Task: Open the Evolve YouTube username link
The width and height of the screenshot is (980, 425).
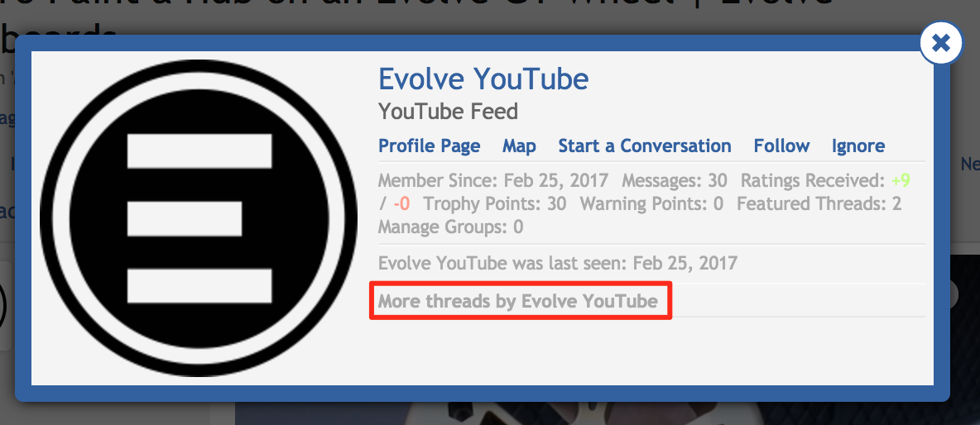Action: [483, 79]
